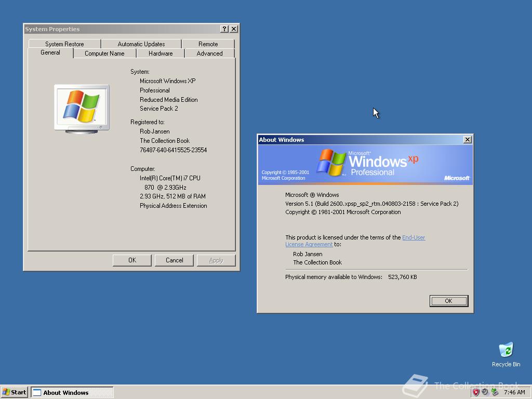
Task: Click the Apply button
Action: tap(216, 260)
